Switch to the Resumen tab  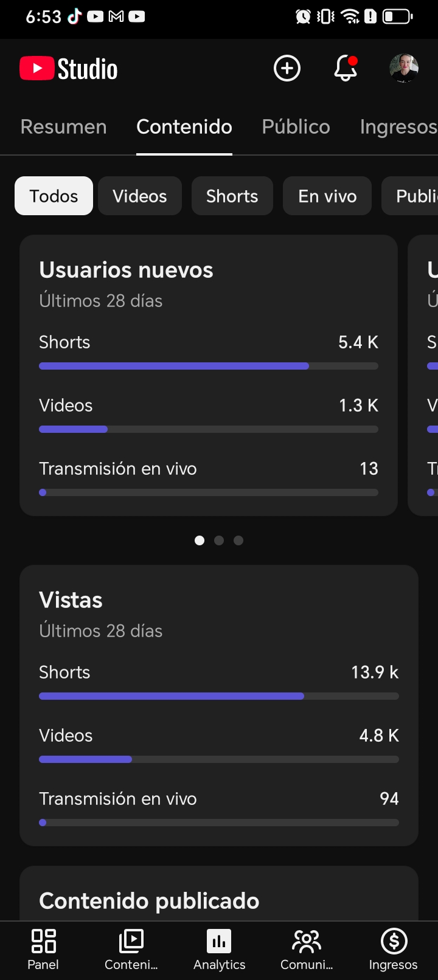click(63, 126)
